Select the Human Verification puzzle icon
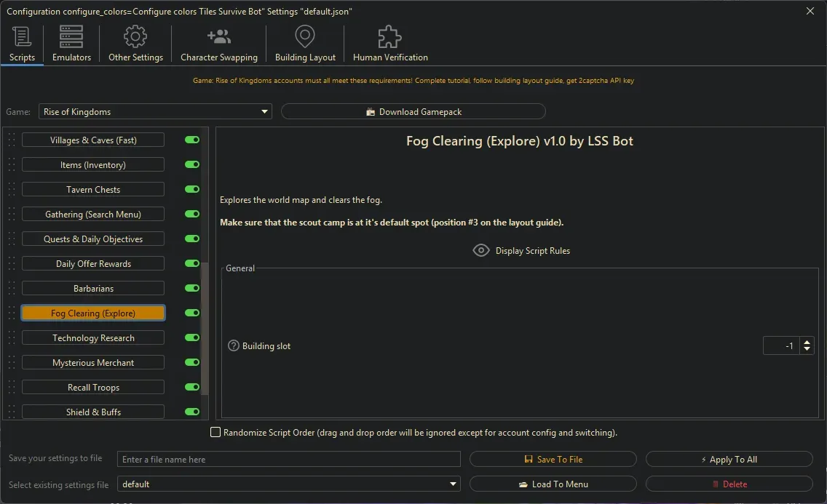This screenshot has height=504, width=827. pyautogui.click(x=389, y=36)
